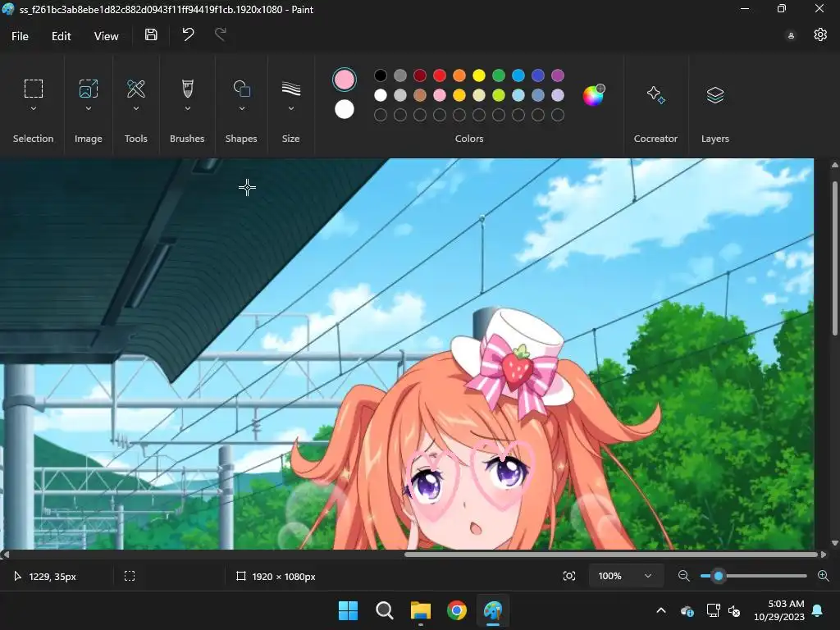Pick the lime green color swatch
Screen dimensions: 840x630
[499, 95]
